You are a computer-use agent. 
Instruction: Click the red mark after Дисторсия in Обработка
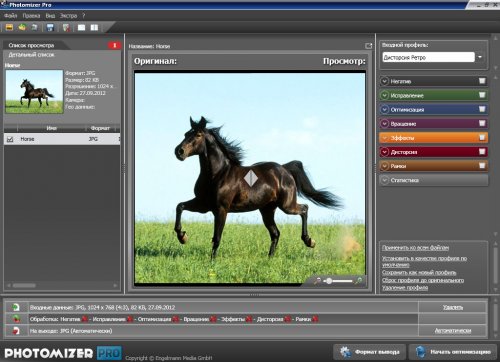coord(288,319)
